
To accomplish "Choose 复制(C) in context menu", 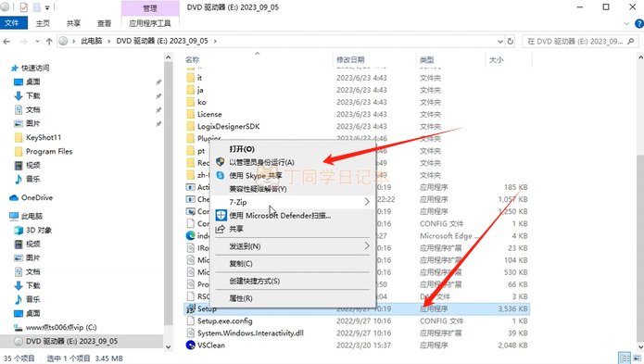I will (293, 264).
